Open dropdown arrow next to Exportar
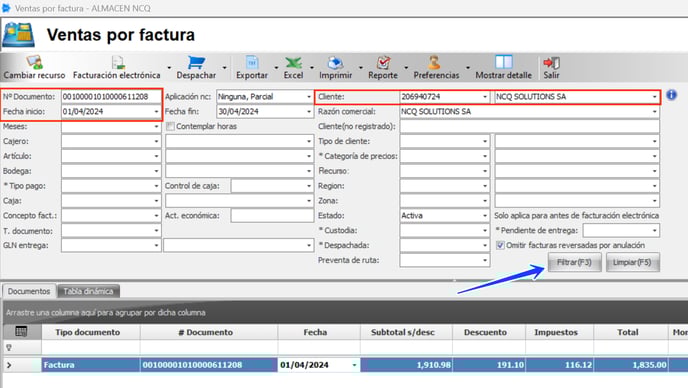The image size is (688, 388). [x=276, y=68]
